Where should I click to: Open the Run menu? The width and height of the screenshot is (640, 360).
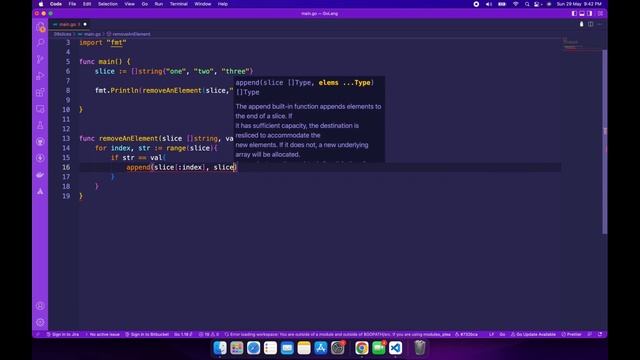tap(159, 4)
